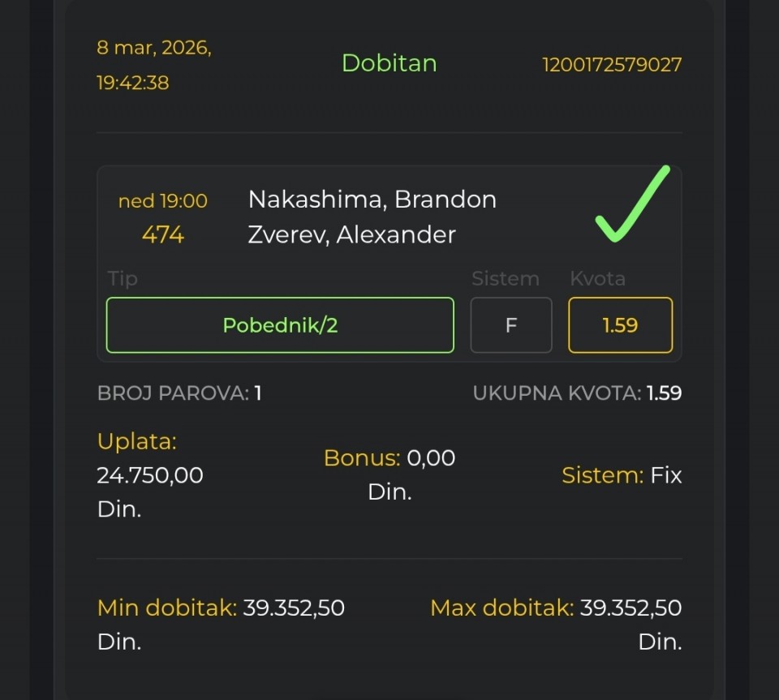Tap the ned 19:00 match time
Screen dimensions: 779x700
162,200
